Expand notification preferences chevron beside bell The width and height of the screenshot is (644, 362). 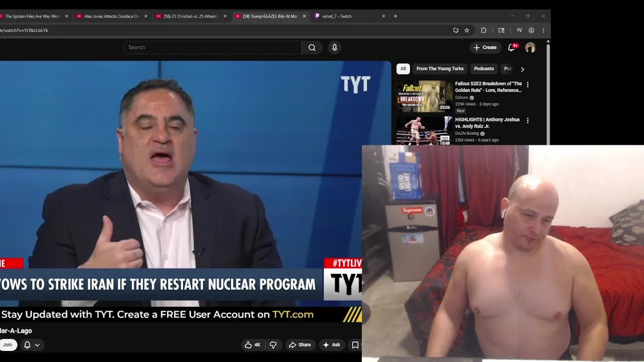pos(37,345)
